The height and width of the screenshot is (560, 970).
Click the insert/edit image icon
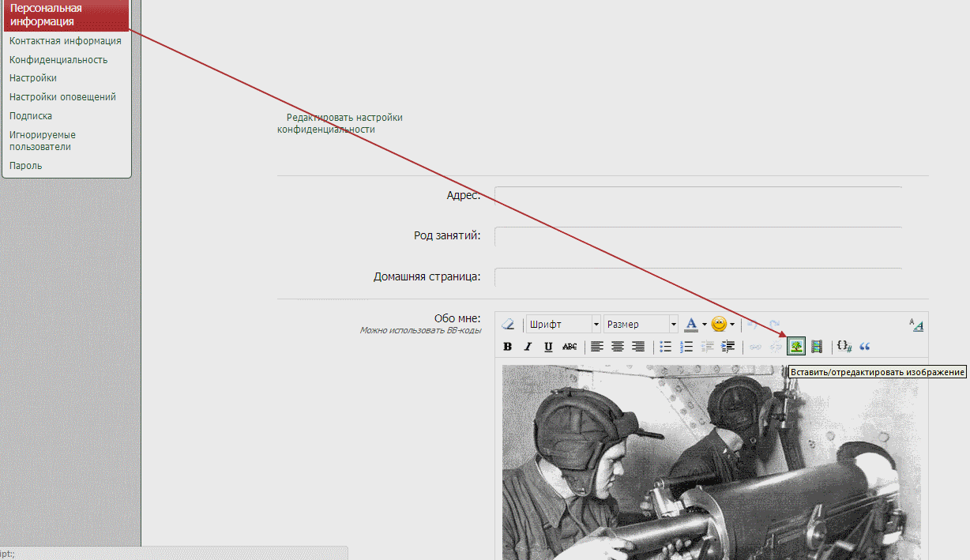(796, 346)
